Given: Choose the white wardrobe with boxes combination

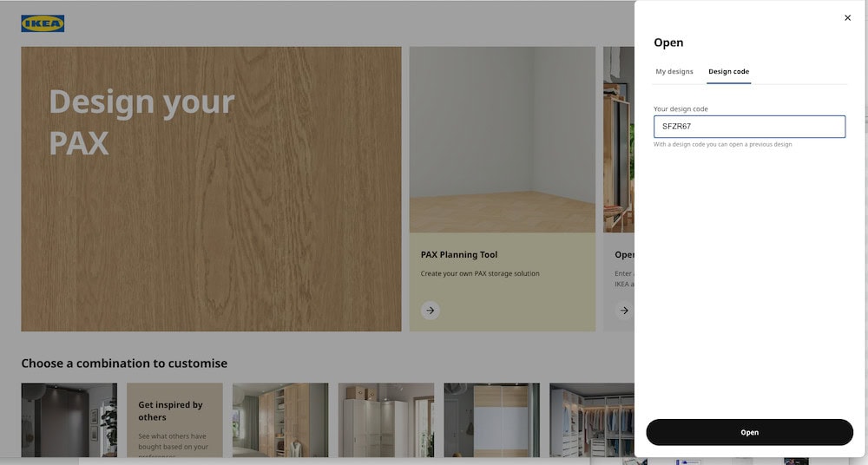Looking at the screenshot, I should click(x=386, y=420).
